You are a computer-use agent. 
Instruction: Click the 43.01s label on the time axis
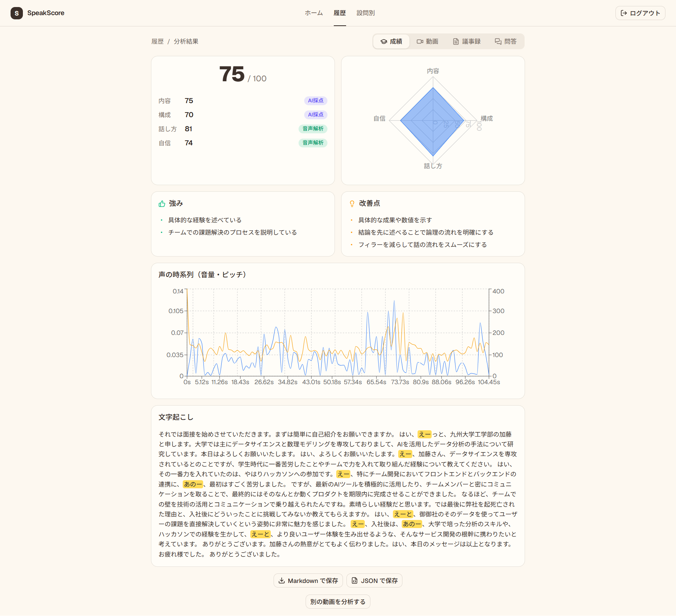coord(311,382)
